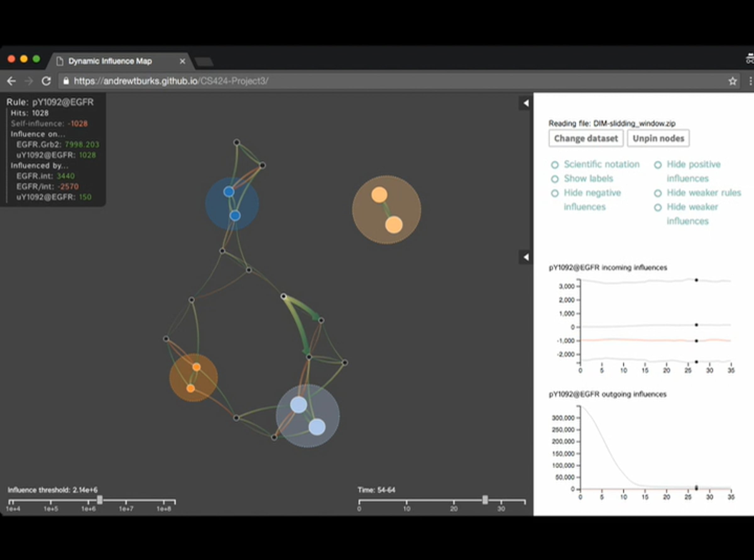Click the 'Hits: 1028' text
The width and height of the screenshot is (754, 560).
(x=30, y=113)
